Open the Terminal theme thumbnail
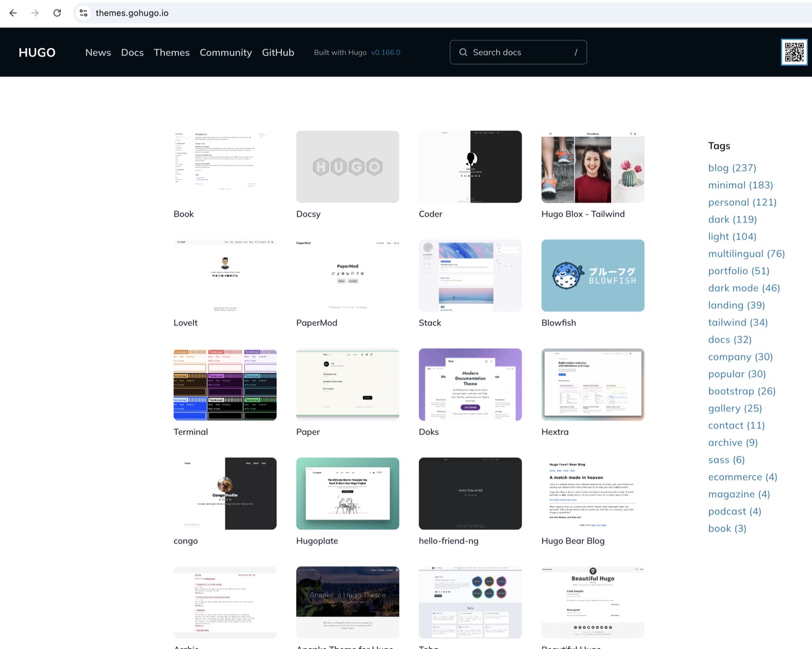Viewport: 812px width, 649px height. tap(225, 384)
